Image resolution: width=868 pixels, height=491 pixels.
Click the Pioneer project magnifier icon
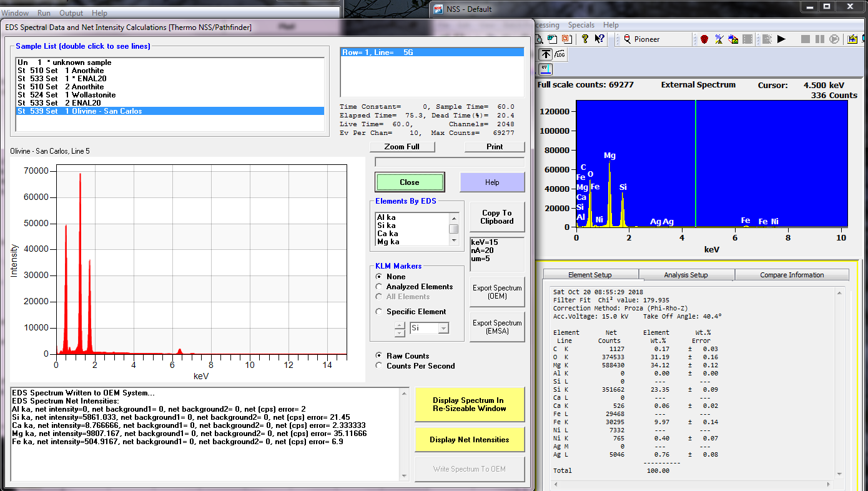pos(626,39)
